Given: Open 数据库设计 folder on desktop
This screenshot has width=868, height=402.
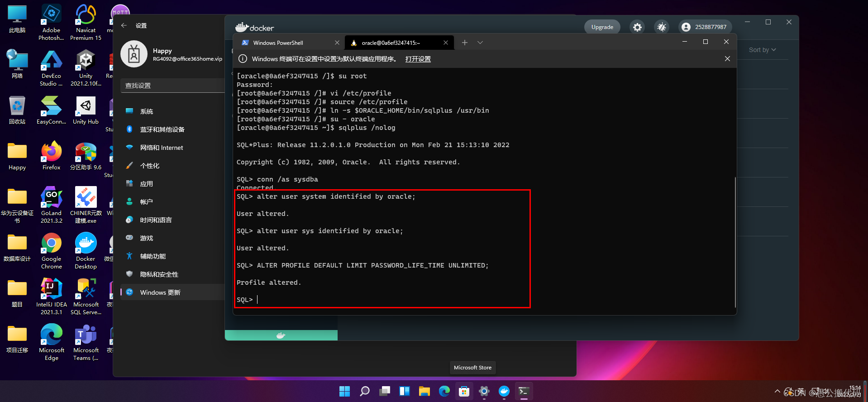Looking at the screenshot, I should point(17,248).
